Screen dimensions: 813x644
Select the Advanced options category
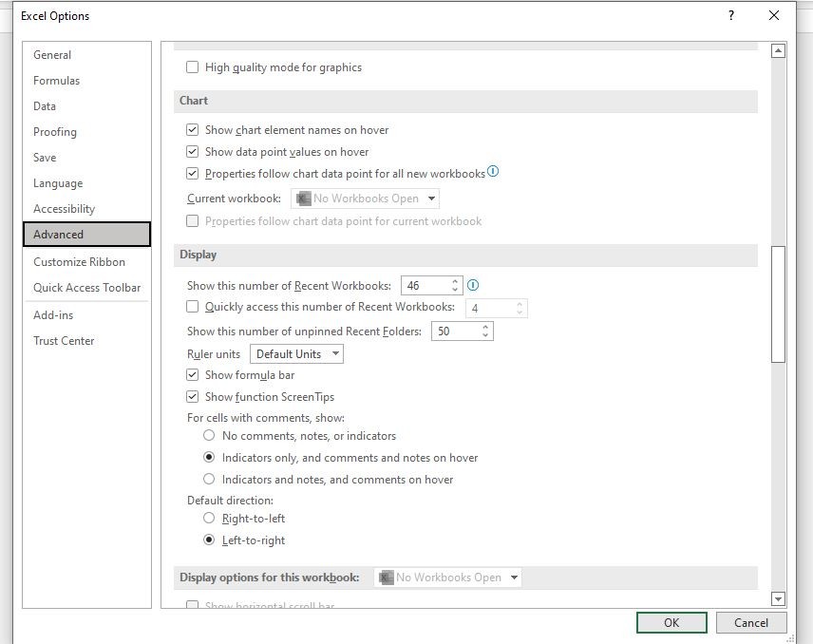click(x=87, y=235)
